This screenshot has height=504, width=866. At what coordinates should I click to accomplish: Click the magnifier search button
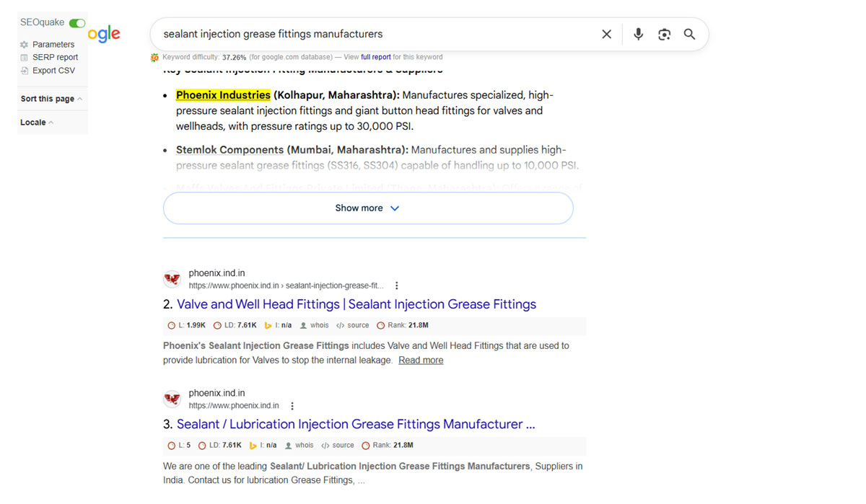coord(689,34)
